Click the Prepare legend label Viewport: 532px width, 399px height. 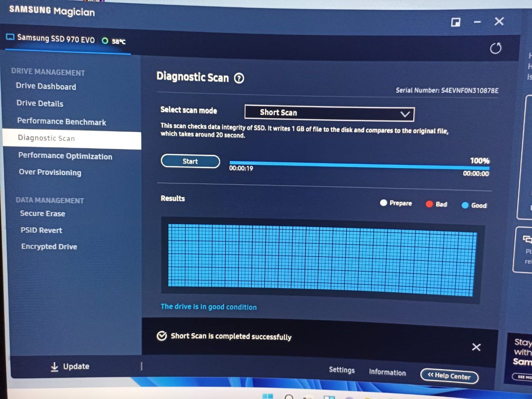[x=400, y=203]
